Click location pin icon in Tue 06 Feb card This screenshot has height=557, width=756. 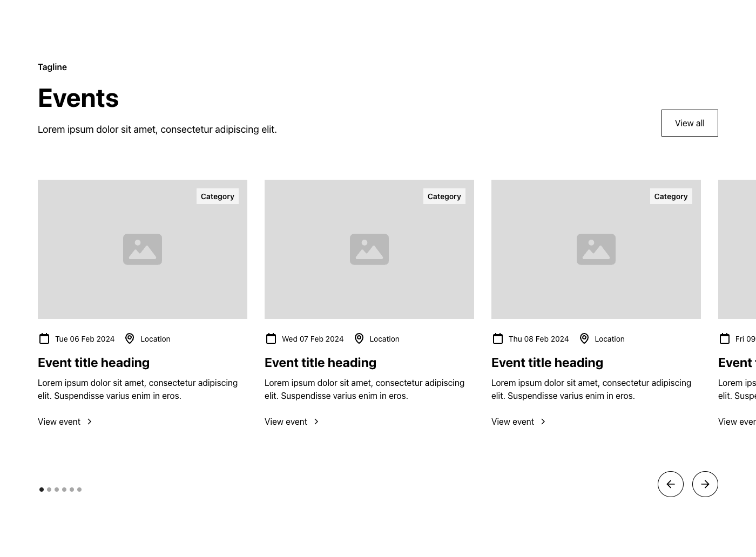tap(130, 338)
